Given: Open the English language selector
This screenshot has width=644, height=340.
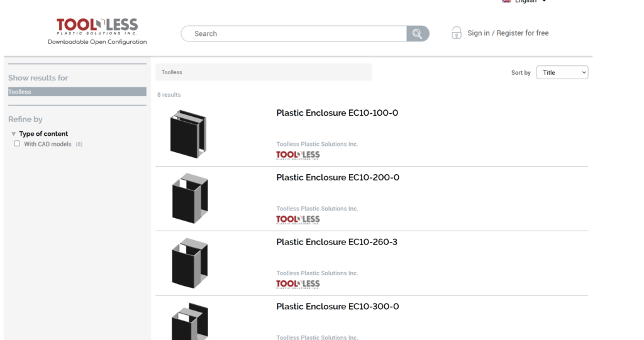Looking at the screenshot, I should pyautogui.click(x=525, y=2).
